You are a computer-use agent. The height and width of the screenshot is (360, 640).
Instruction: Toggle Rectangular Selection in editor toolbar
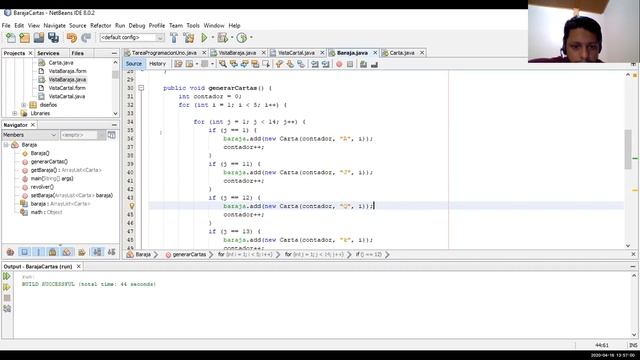[x=266, y=64]
